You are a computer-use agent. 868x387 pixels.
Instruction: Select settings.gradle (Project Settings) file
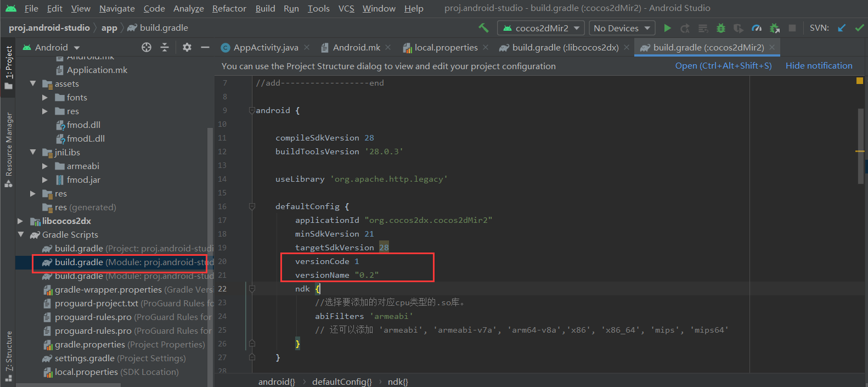click(x=114, y=358)
